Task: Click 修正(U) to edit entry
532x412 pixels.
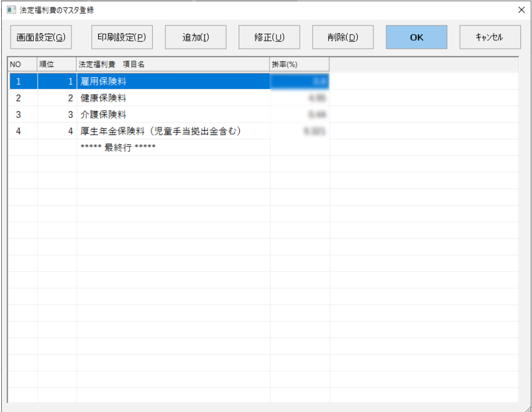Action: coord(269,37)
